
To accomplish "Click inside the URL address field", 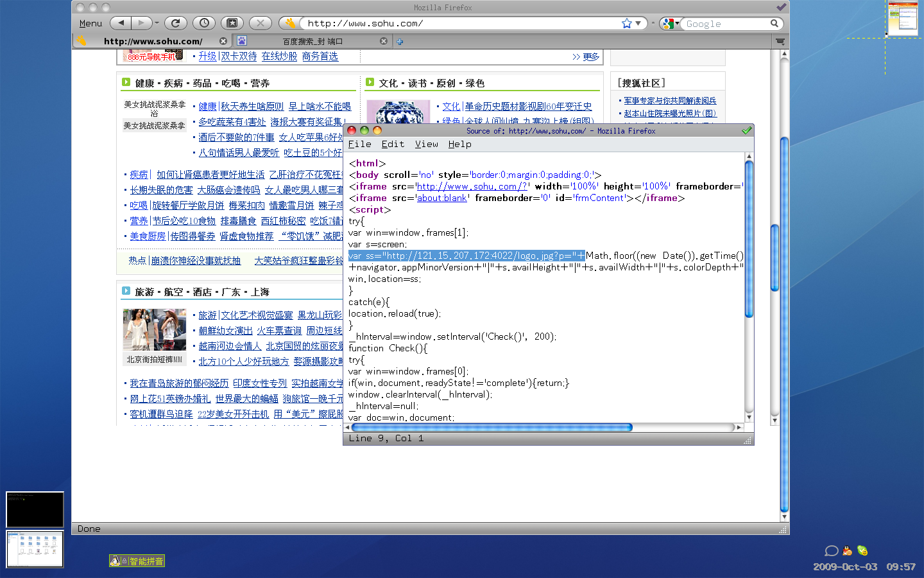I will pos(462,23).
